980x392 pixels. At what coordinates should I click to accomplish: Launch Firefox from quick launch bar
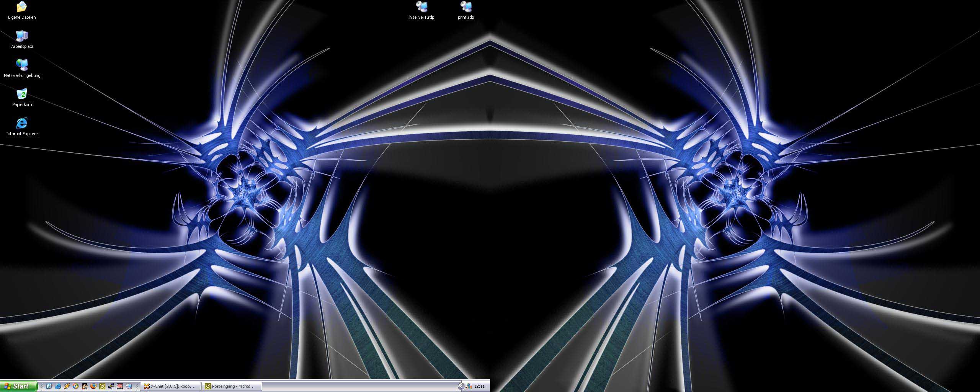click(x=93, y=386)
